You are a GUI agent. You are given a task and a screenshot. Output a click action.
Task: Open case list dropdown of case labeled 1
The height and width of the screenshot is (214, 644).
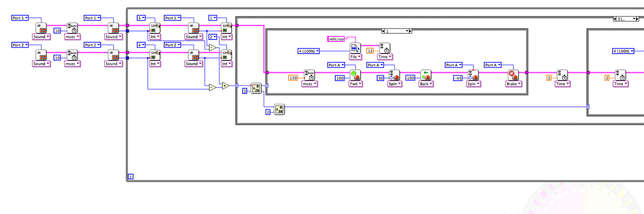coord(407,31)
